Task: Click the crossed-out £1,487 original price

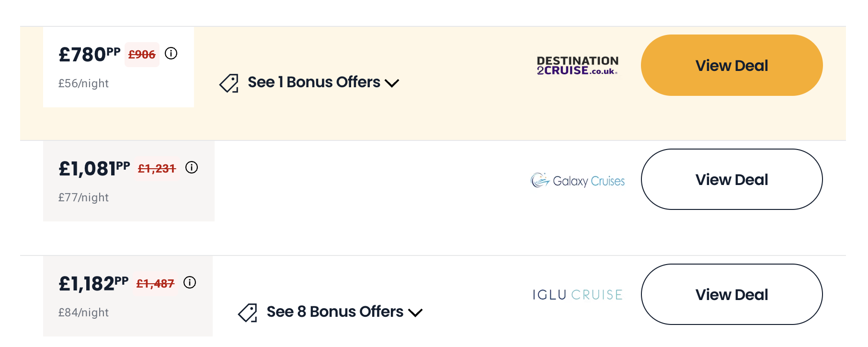Action: tap(155, 284)
